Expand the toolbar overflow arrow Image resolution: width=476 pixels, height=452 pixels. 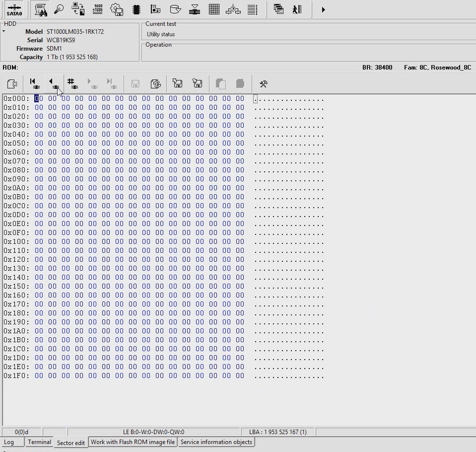click(323, 9)
